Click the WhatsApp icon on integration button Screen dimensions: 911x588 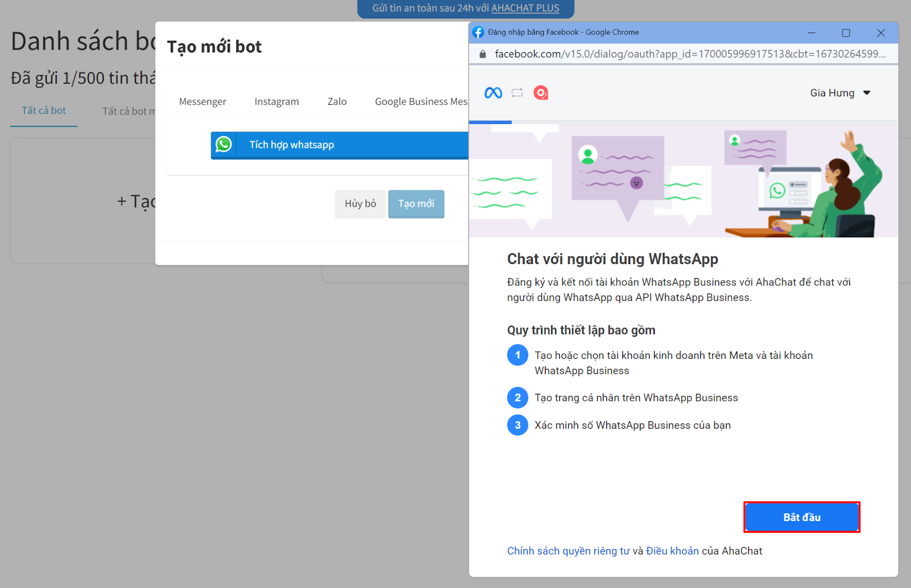(224, 145)
